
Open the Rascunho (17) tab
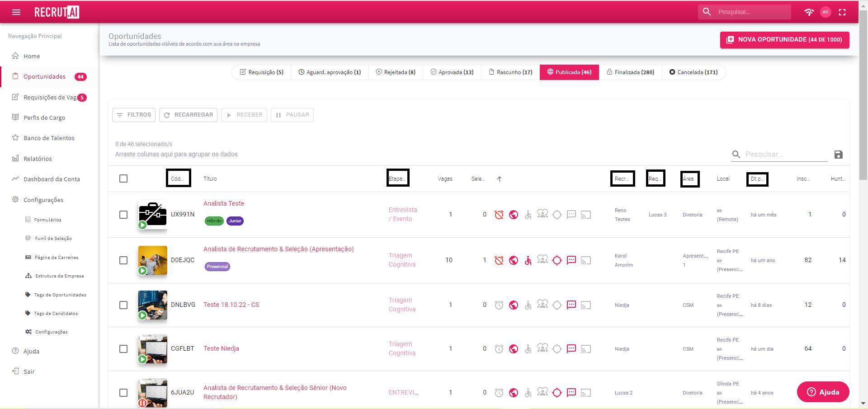[x=510, y=72]
